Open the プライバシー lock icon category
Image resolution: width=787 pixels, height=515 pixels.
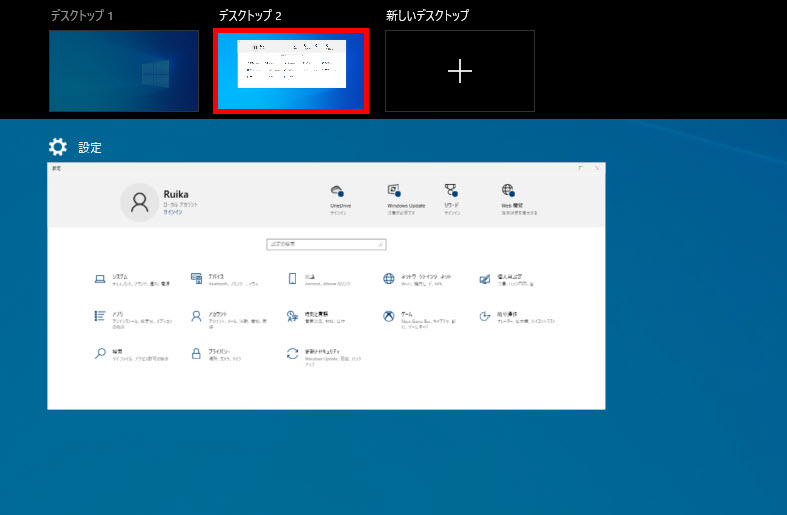(x=197, y=354)
